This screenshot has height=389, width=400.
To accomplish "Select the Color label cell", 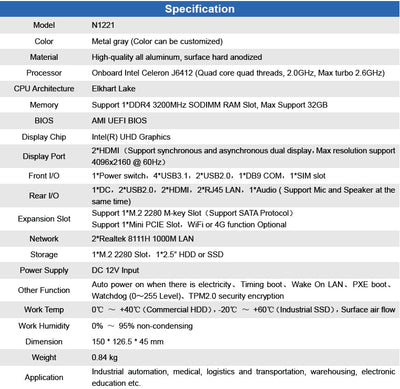I will point(44,41).
